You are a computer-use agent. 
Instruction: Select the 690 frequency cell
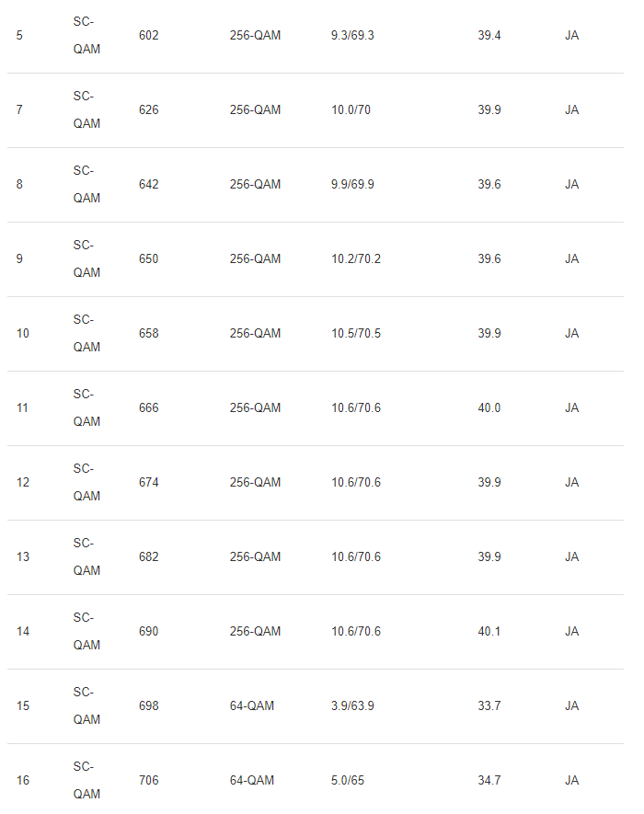[149, 632]
